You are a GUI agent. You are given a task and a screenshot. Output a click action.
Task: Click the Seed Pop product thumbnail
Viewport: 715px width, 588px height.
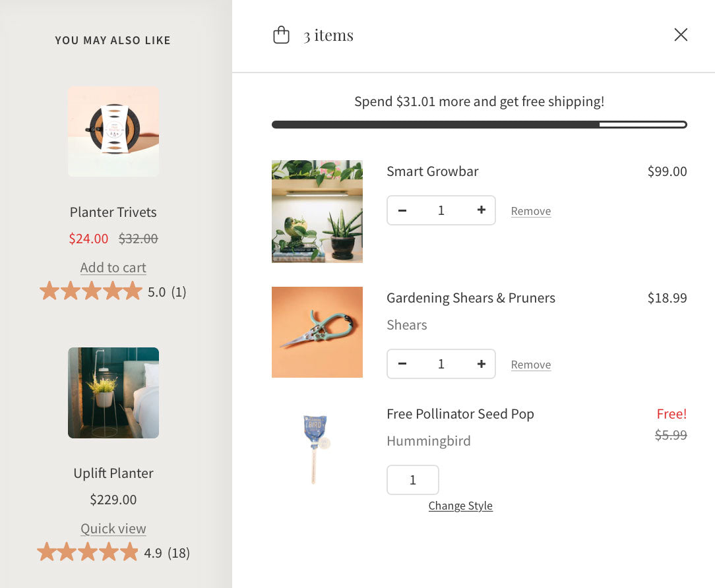pos(317,448)
